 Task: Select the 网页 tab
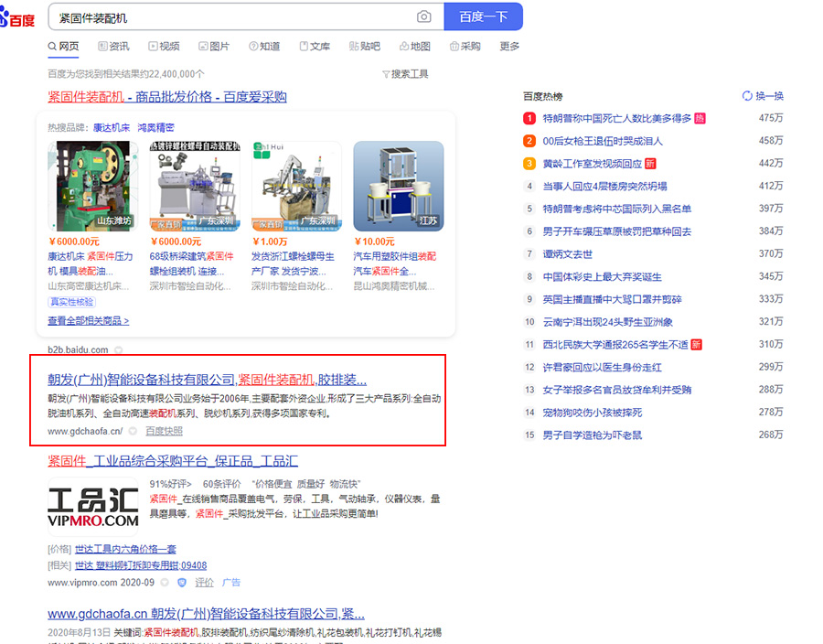63,46
